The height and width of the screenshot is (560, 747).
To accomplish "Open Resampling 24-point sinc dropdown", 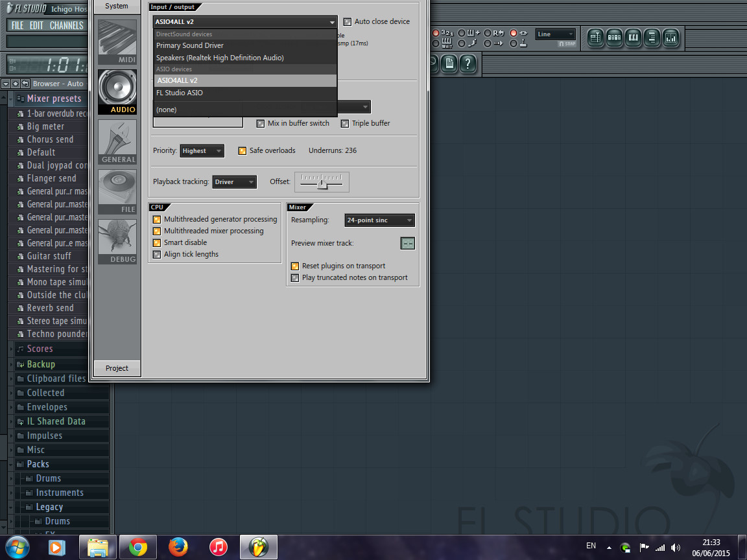I will click(x=380, y=220).
